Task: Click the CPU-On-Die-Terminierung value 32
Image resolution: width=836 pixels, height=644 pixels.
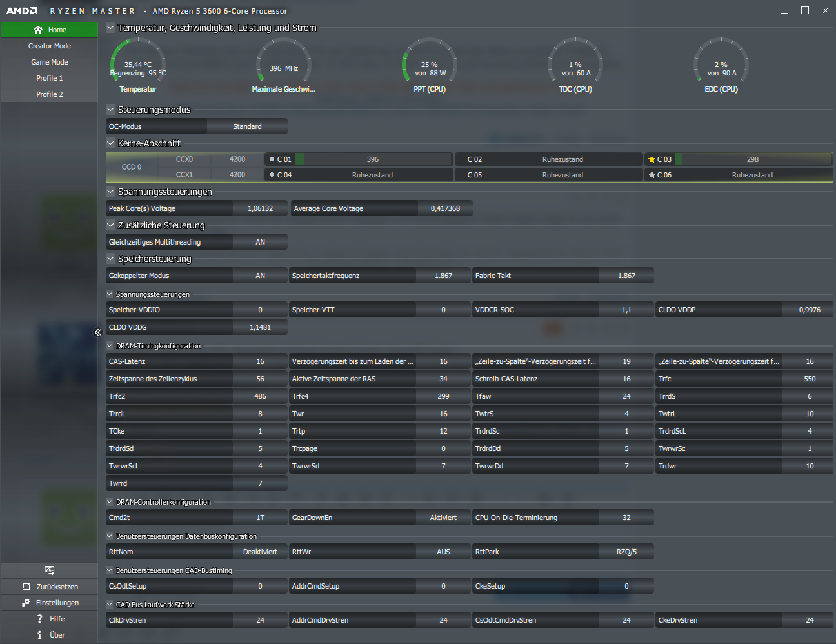Action: [x=626, y=518]
